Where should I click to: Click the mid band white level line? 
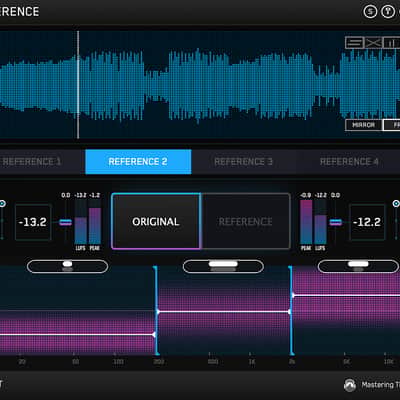click(x=224, y=312)
